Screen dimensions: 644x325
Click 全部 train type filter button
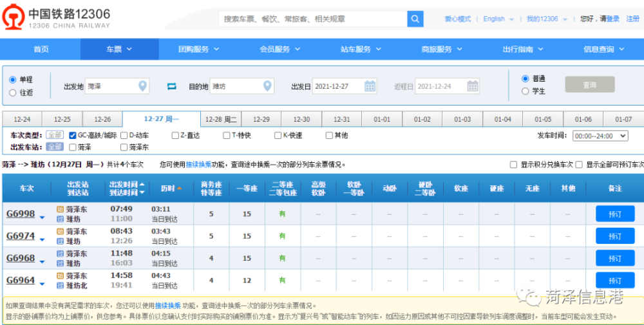click(x=55, y=135)
